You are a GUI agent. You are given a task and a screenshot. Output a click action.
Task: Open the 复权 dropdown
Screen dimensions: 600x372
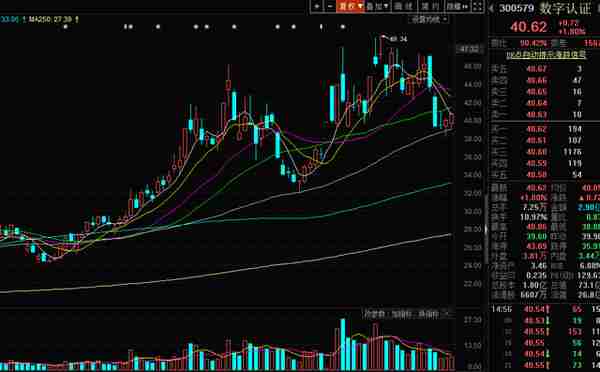tap(350, 6)
